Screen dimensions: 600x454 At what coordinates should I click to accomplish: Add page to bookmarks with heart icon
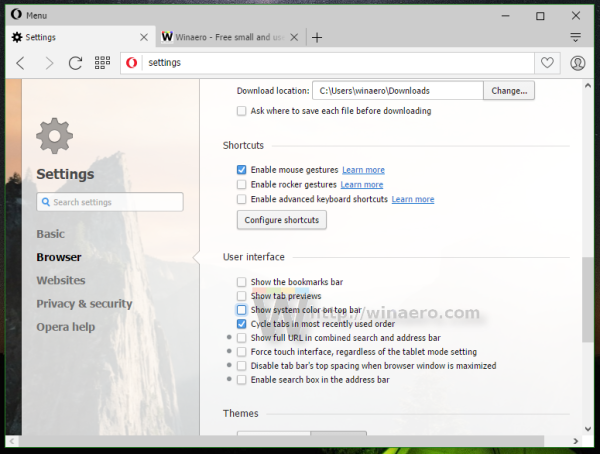(547, 63)
